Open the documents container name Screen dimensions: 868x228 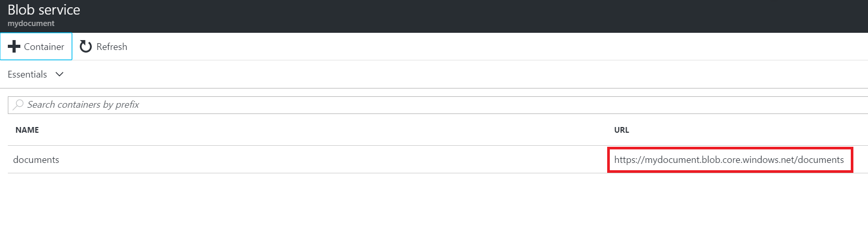click(x=36, y=160)
